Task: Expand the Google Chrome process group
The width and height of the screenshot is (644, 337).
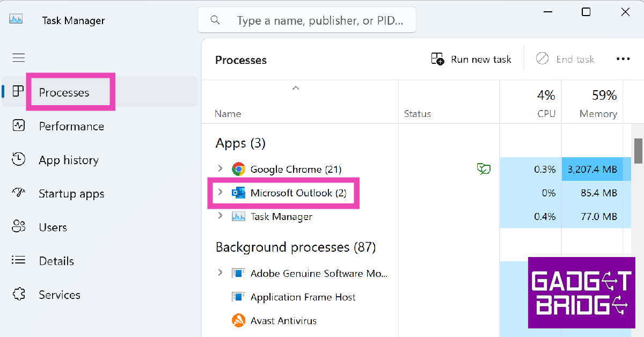Action: coord(220,169)
